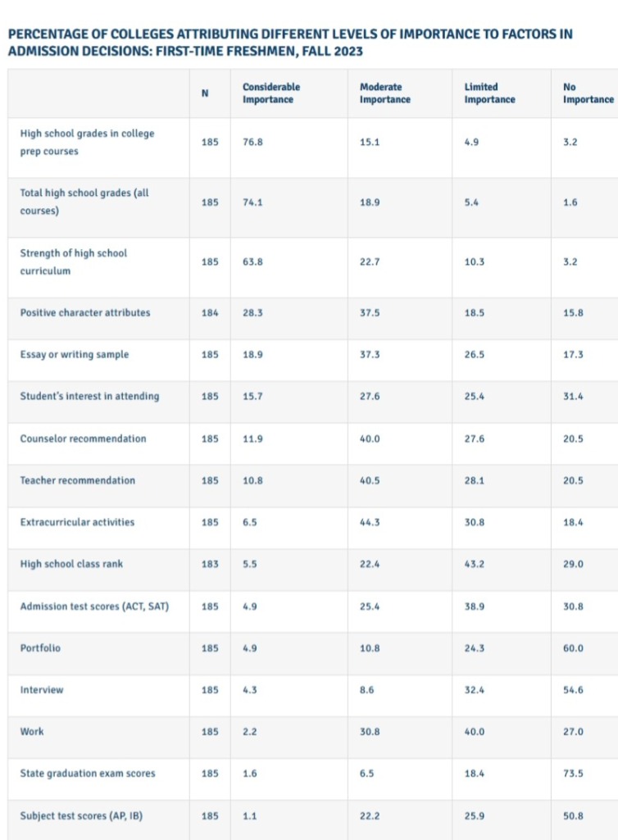This screenshot has height=840, width=618.
Task: Click the 'Essay or writing sample' row label
Action: pyautogui.click(x=75, y=355)
